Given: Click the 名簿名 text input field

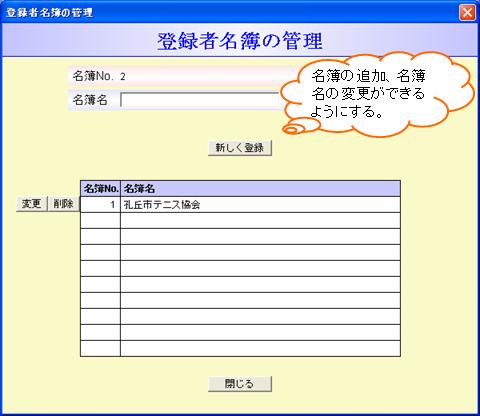Looking at the screenshot, I should pos(200,100).
